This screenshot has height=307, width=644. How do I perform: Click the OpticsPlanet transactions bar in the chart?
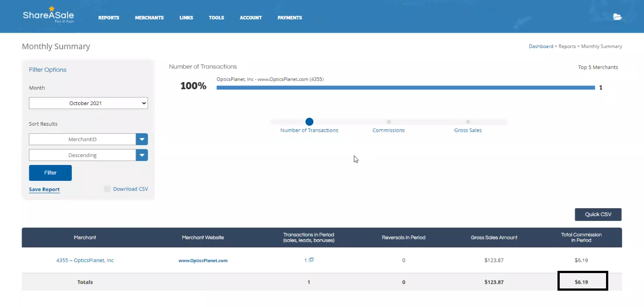[406, 87]
